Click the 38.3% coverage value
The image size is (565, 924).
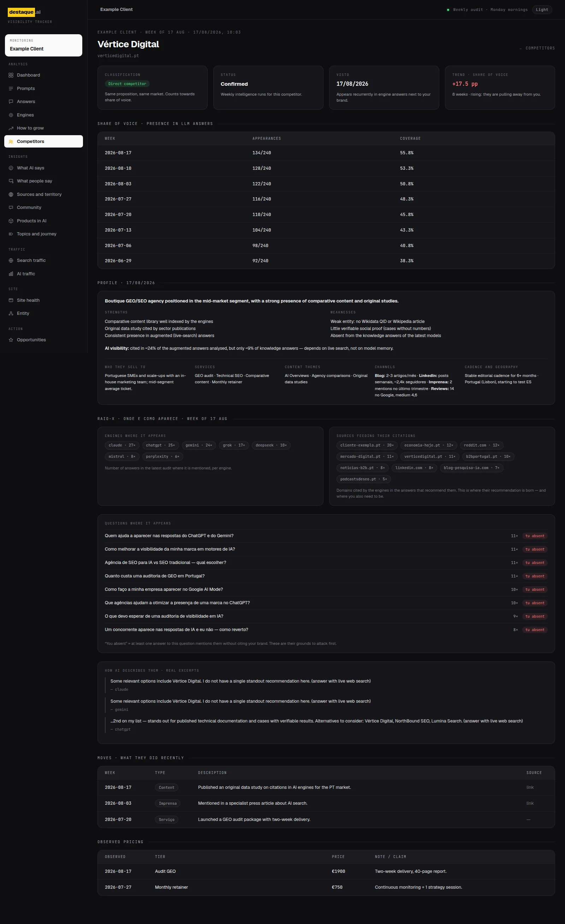[407, 261]
